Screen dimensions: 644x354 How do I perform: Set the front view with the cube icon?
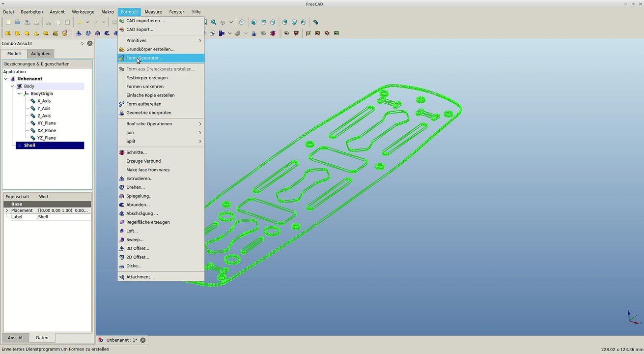253,22
